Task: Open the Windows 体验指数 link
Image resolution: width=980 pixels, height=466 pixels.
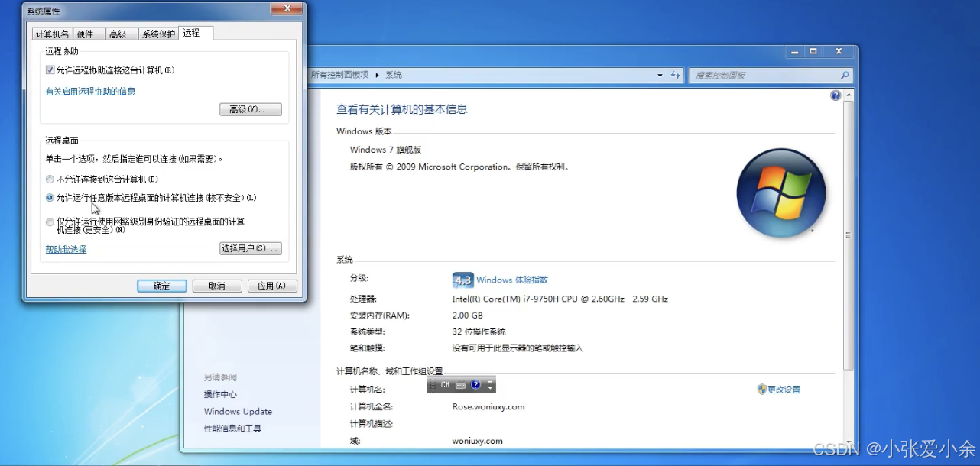Action: (512, 280)
